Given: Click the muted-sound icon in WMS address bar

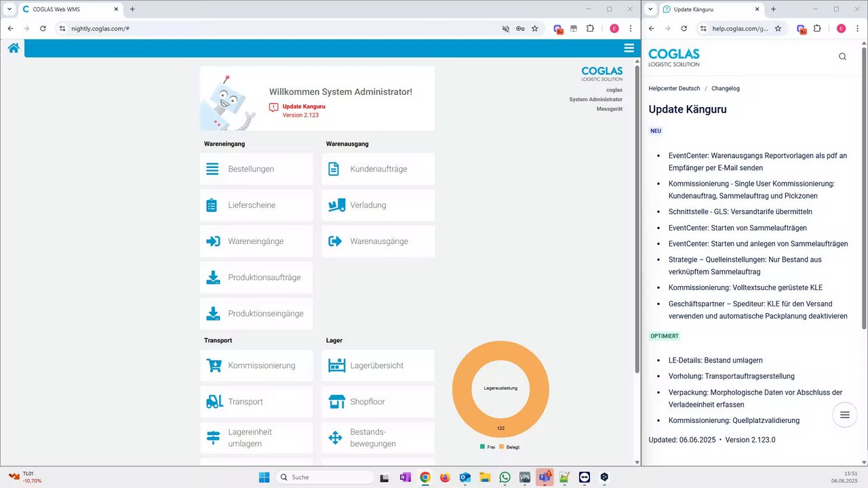Looking at the screenshot, I should (x=505, y=28).
